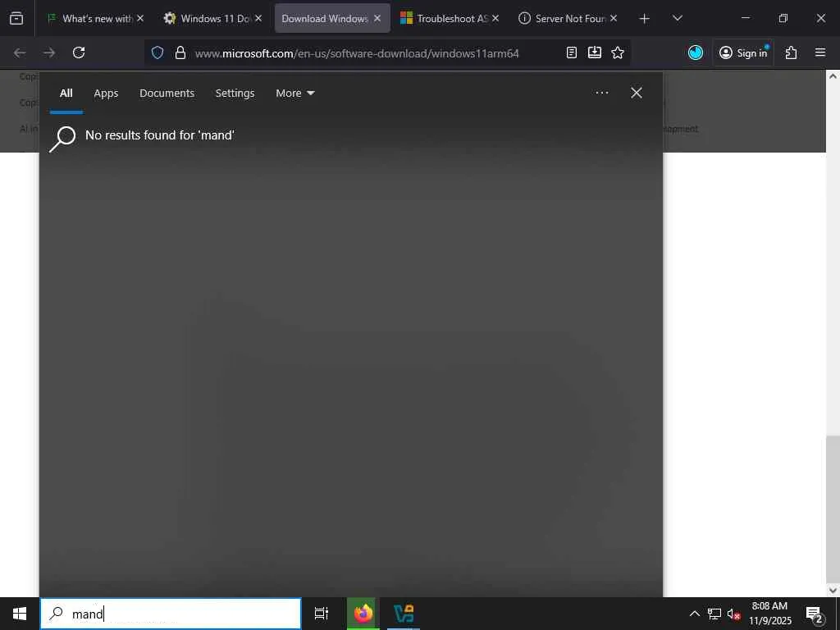Show site security padlock info

pos(180,52)
